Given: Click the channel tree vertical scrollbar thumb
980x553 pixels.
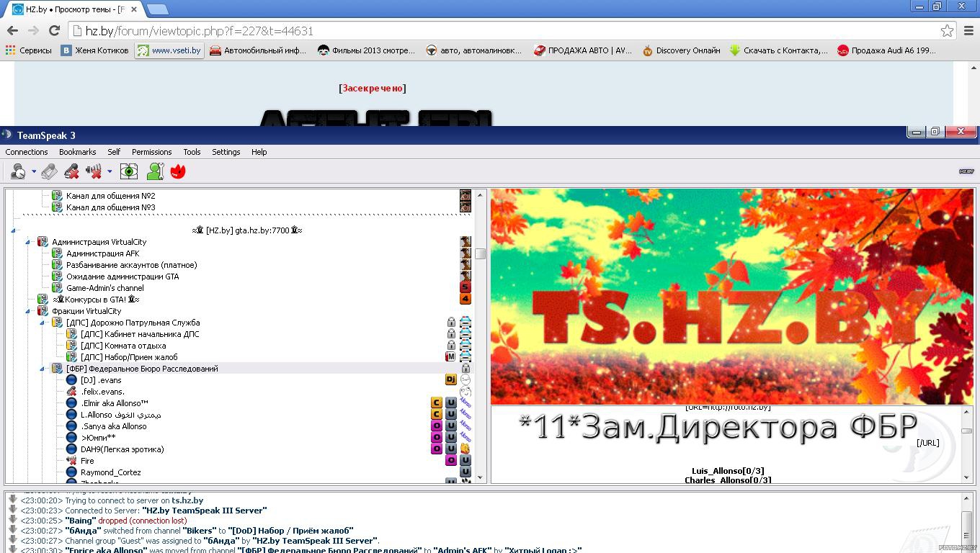Looking at the screenshot, I should [x=480, y=253].
